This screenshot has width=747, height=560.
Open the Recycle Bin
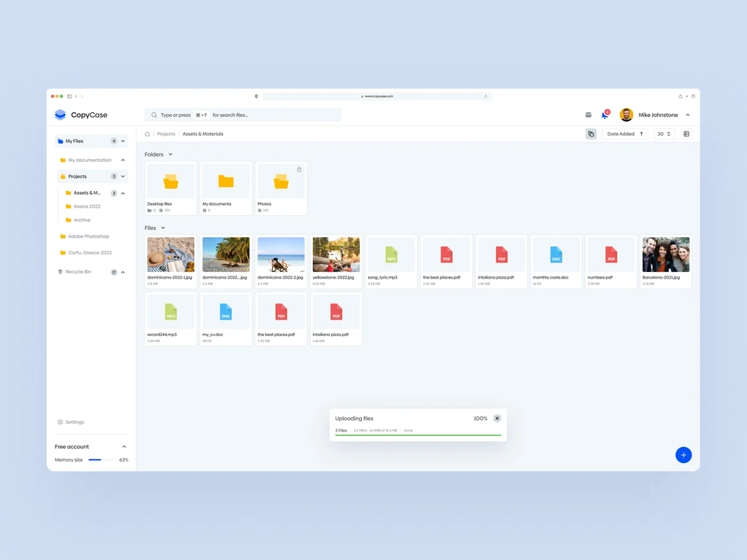pos(78,272)
